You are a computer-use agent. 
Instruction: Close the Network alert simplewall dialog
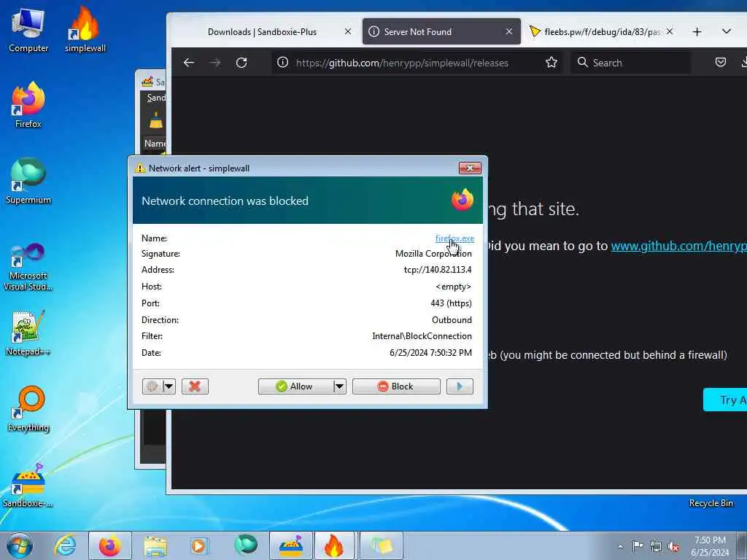[x=470, y=168]
